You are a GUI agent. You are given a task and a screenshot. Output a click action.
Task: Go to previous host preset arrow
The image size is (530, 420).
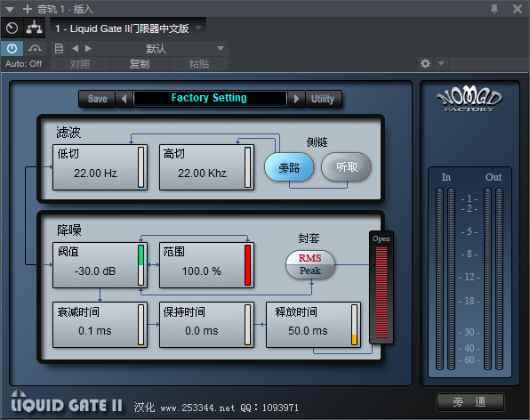pos(75,49)
